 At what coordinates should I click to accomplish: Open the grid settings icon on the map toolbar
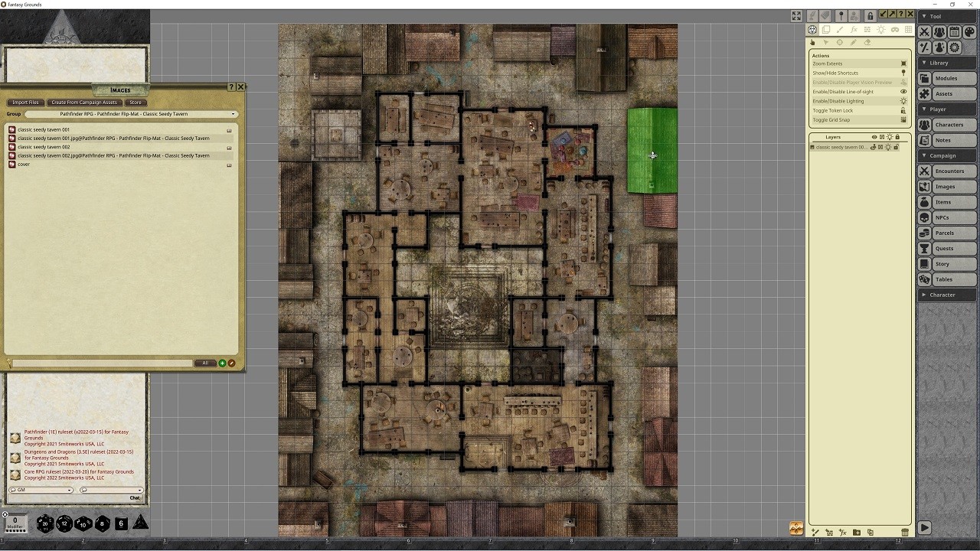point(908,30)
